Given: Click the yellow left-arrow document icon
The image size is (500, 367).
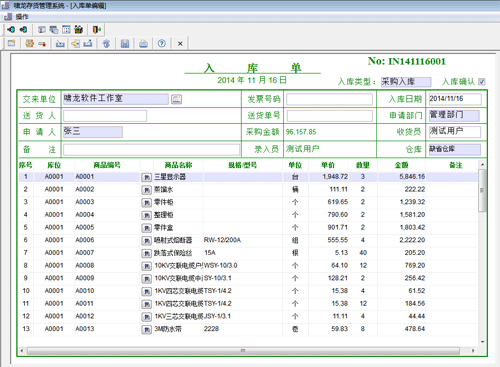Looking at the screenshot, I should 75,43.
